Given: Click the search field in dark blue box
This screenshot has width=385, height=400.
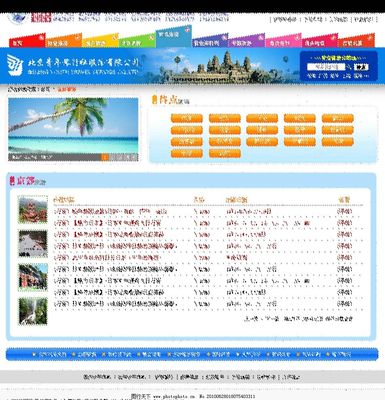Looking at the screenshot, I should (x=326, y=67).
